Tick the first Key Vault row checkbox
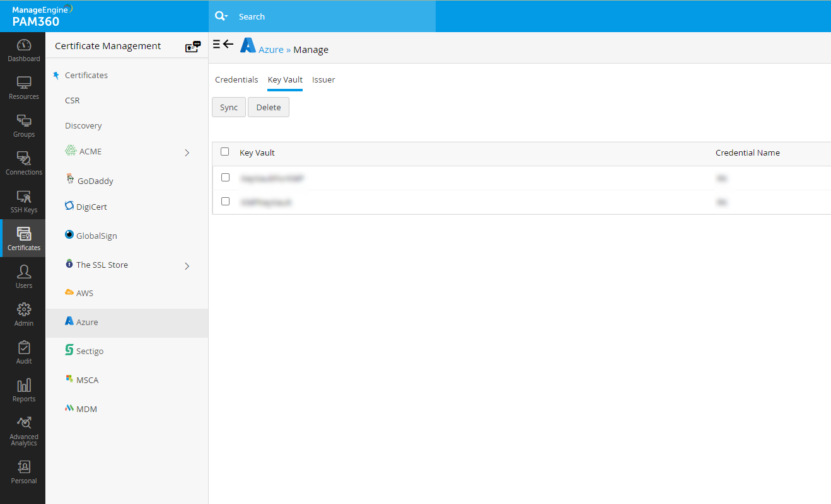 (x=225, y=177)
